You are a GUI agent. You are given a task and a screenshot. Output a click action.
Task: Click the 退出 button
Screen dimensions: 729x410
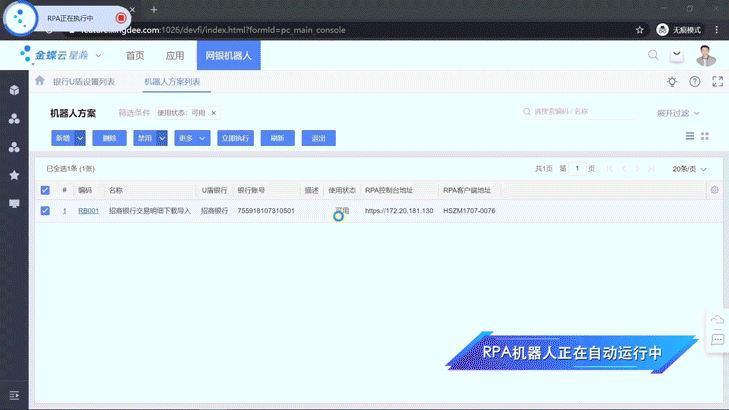318,138
